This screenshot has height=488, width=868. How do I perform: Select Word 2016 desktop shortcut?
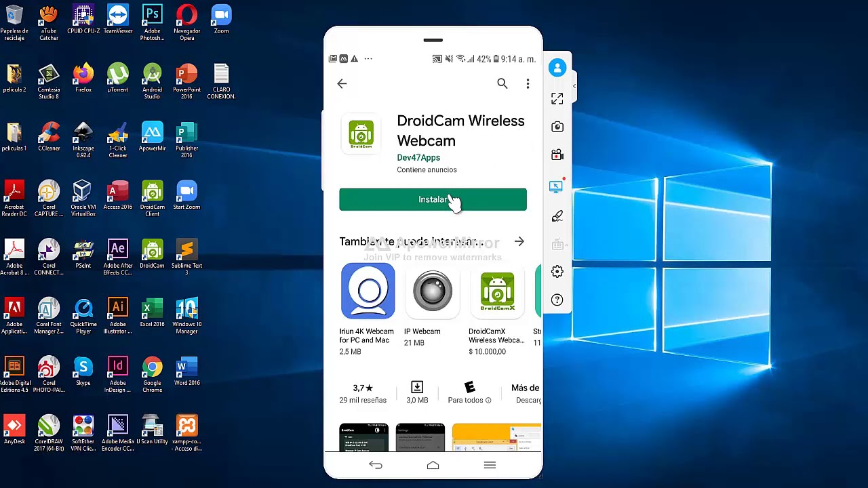pyautogui.click(x=186, y=371)
